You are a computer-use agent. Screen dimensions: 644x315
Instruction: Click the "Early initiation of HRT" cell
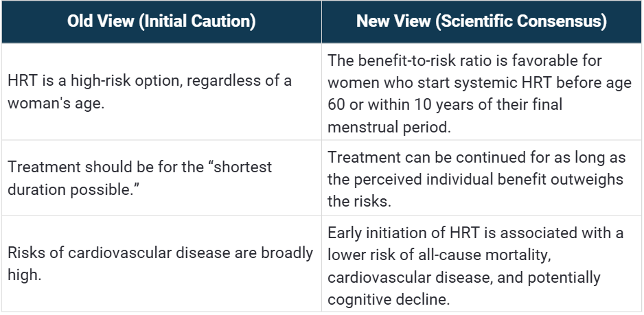(x=481, y=266)
